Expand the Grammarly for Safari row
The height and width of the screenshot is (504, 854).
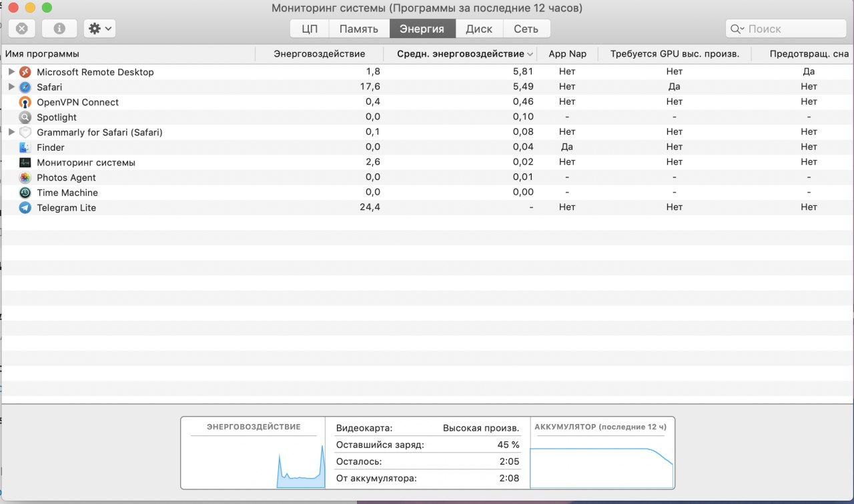[x=11, y=132]
